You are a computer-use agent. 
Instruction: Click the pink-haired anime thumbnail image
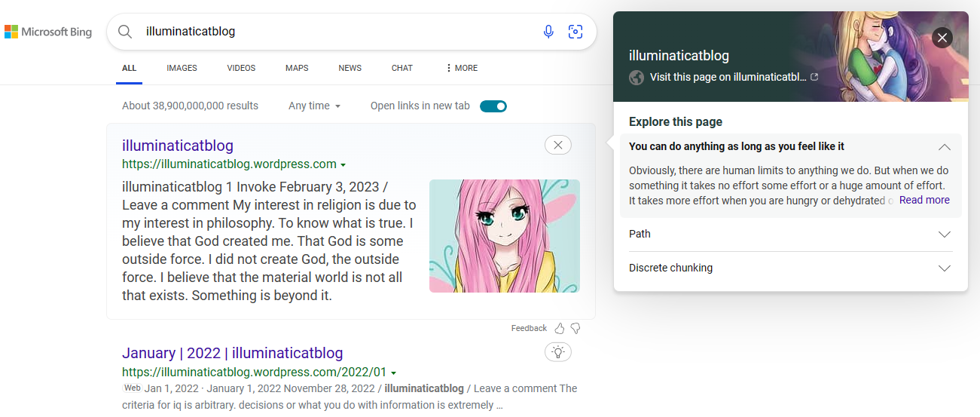505,236
